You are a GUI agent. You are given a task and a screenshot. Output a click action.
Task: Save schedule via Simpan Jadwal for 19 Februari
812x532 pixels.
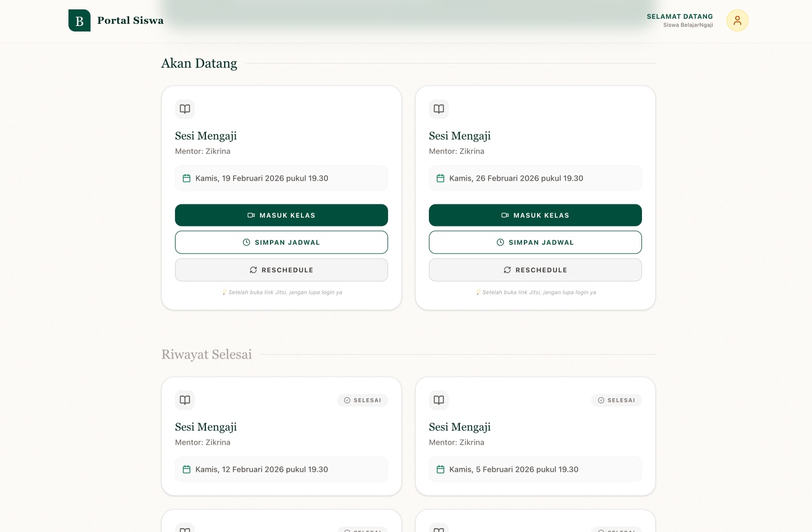[x=282, y=243]
